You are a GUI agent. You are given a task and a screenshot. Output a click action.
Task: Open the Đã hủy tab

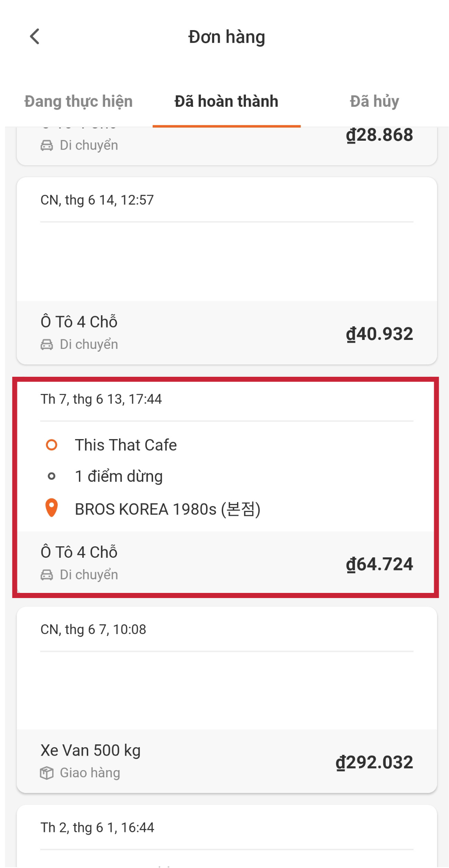click(x=374, y=101)
